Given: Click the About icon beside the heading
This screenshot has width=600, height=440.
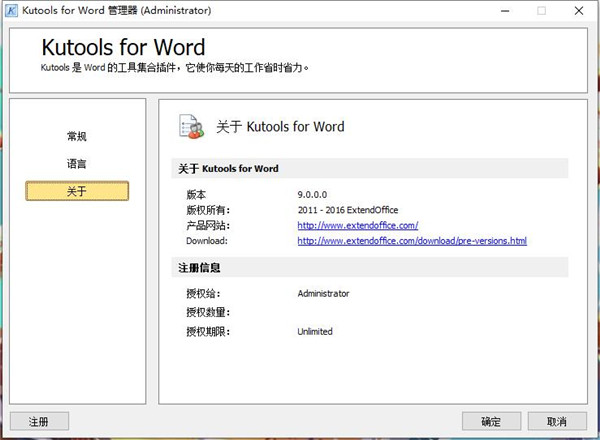Looking at the screenshot, I should tap(191, 127).
